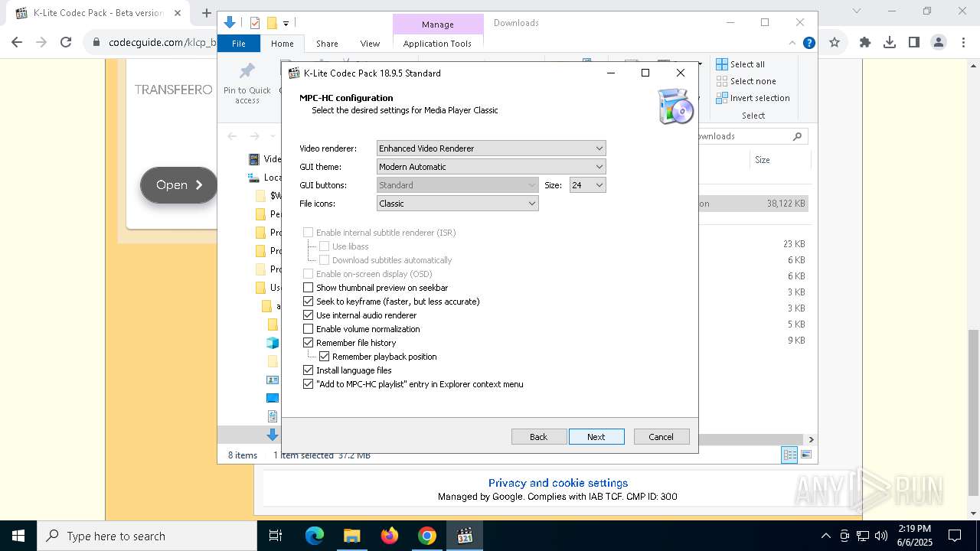
Task: Click the taskbar search box
Action: (x=147, y=536)
